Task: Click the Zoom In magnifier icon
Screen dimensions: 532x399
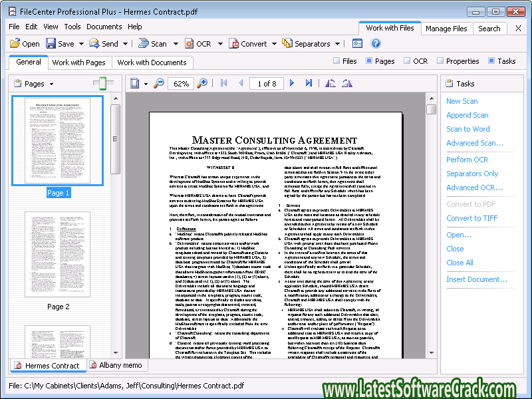Action: [202, 83]
